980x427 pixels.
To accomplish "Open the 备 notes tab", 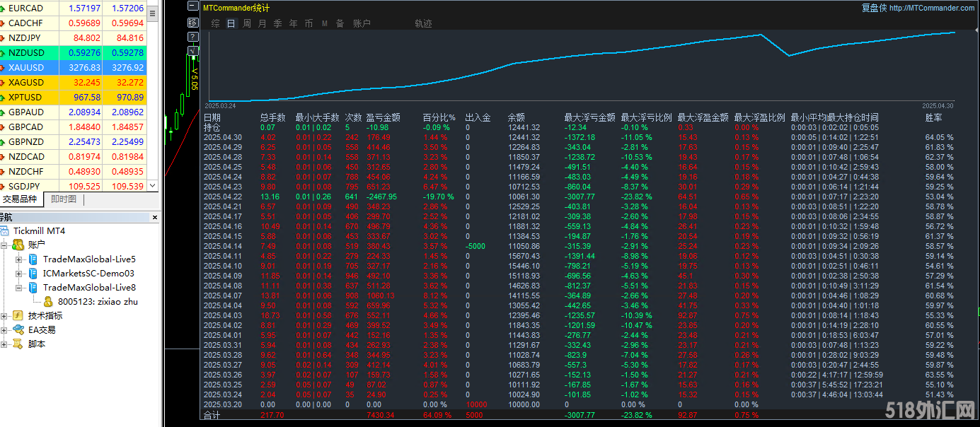I will click(x=340, y=23).
